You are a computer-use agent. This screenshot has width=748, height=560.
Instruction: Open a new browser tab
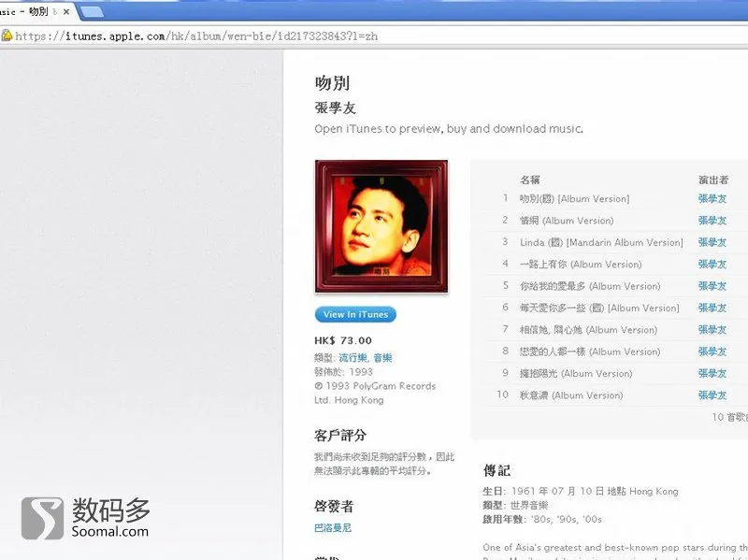click(92, 12)
